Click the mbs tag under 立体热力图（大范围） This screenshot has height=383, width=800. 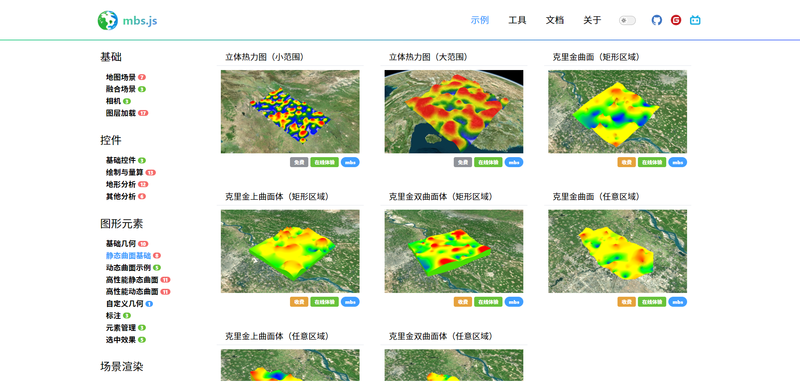[x=514, y=162]
